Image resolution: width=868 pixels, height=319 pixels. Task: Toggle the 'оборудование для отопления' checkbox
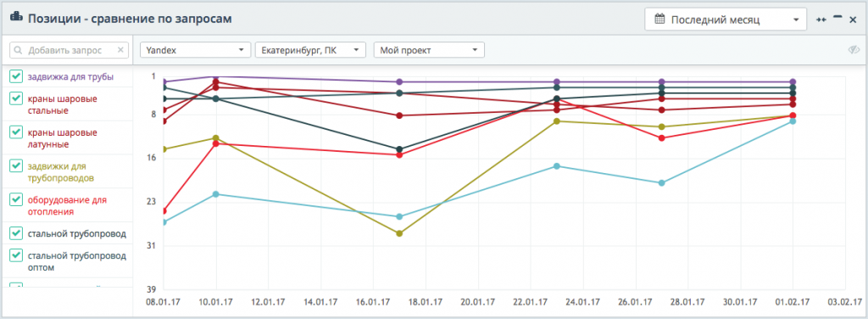[x=16, y=200]
